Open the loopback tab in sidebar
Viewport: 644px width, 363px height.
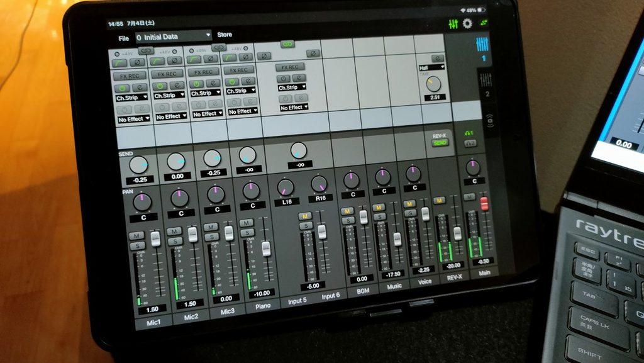(x=489, y=120)
